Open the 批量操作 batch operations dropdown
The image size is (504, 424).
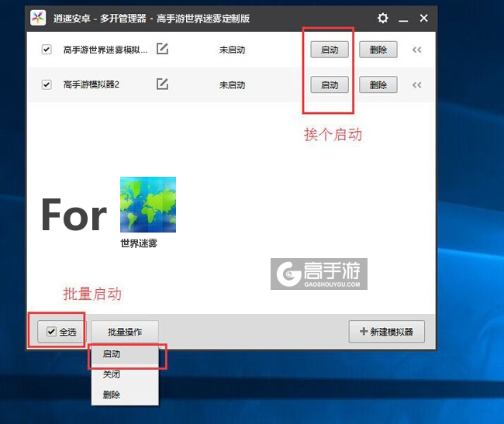coord(125,332)
